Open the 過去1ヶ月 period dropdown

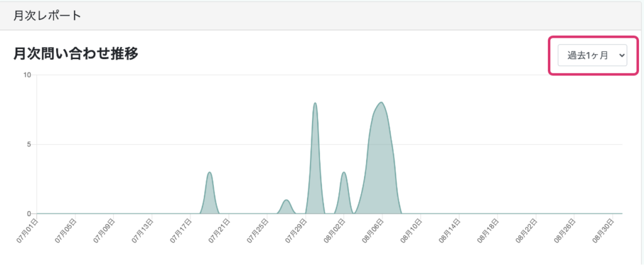pos(592,55)
